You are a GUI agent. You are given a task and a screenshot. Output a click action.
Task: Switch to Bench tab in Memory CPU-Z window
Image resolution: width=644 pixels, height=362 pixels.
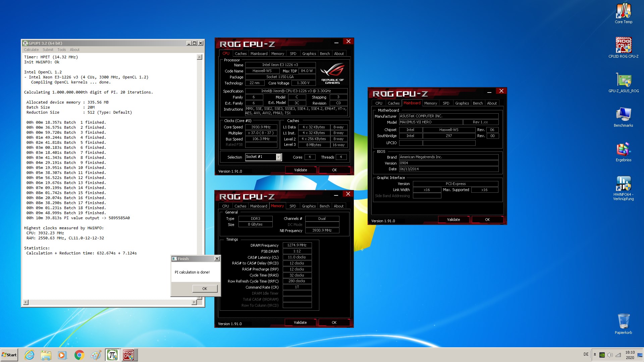click(x=324, y=206)
